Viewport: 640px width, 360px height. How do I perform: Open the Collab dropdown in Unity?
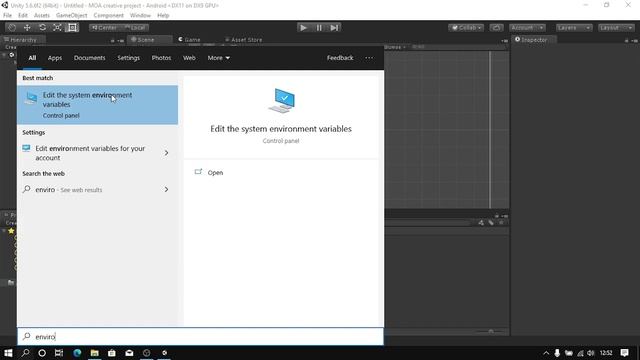tap(466, 27)
